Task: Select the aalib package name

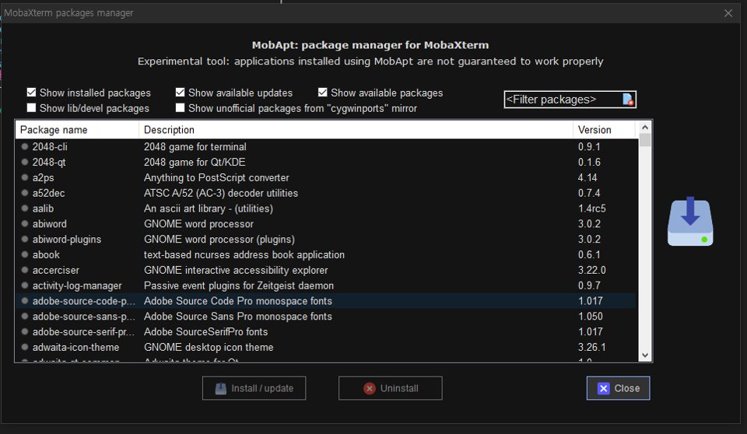Action: click(43, 209)
